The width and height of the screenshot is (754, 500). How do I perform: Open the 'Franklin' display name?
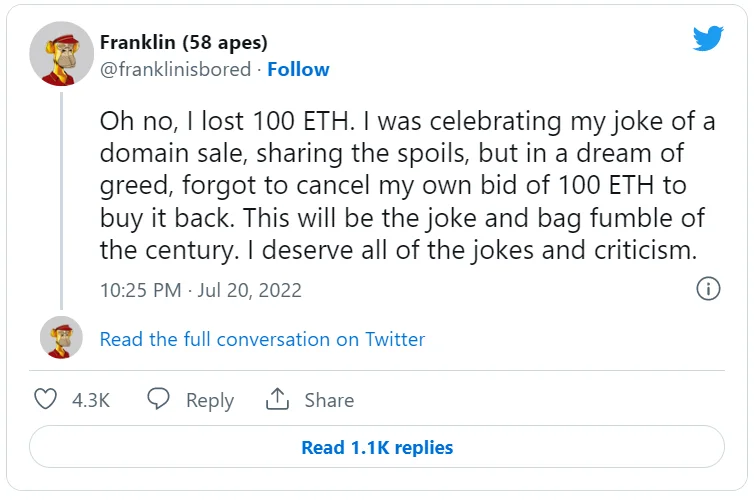137,42
